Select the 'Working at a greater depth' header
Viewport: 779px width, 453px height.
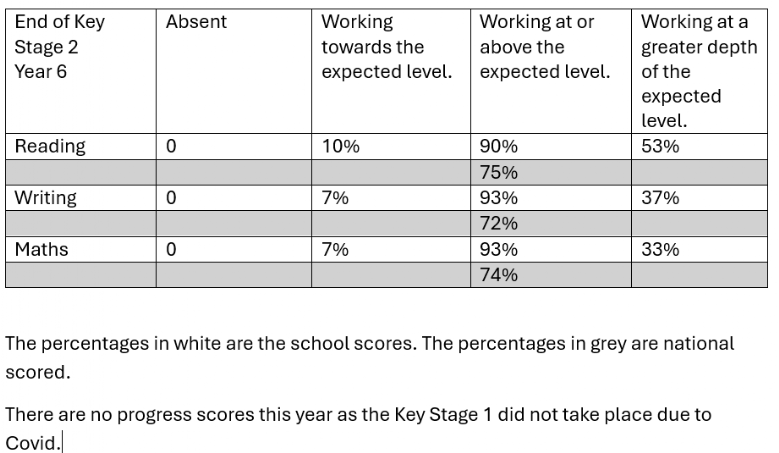[x=698, y=71]
